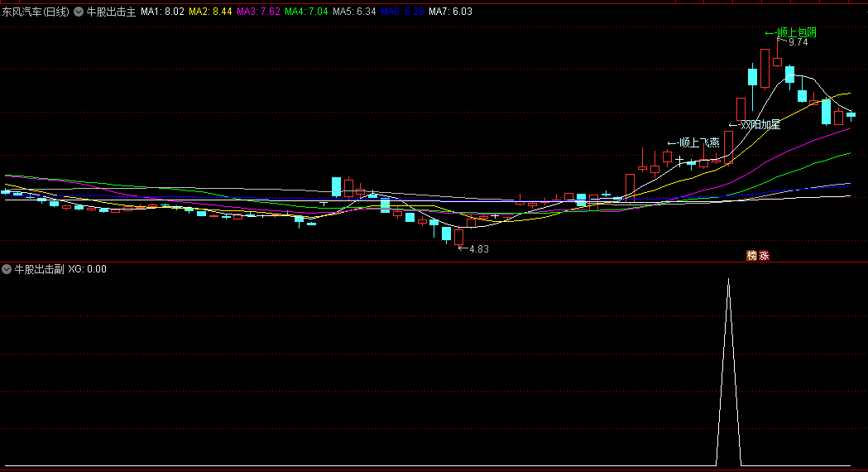Click the MA2: 8.44 yellow label
The width and height of the screenshot is (868, 472).
coord(210,12)
